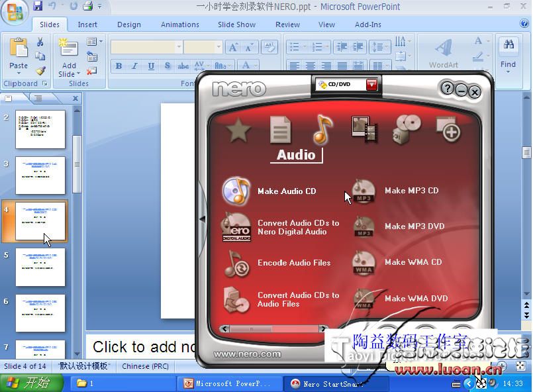Open the Office button menu
This screenshot has width=533, height=392.
point(14,11)
